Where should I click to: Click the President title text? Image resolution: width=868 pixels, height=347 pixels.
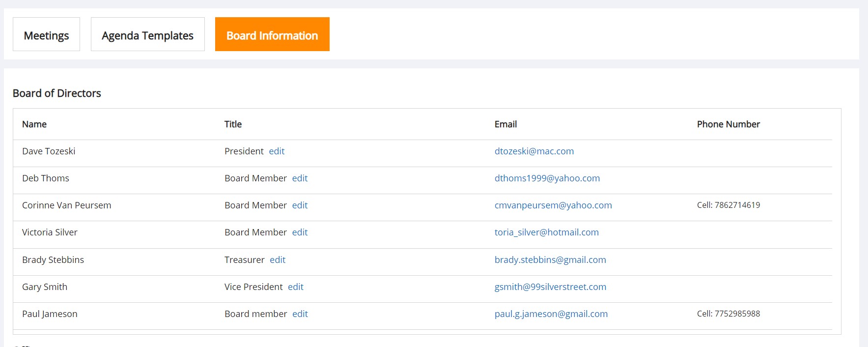pos(244,151)
